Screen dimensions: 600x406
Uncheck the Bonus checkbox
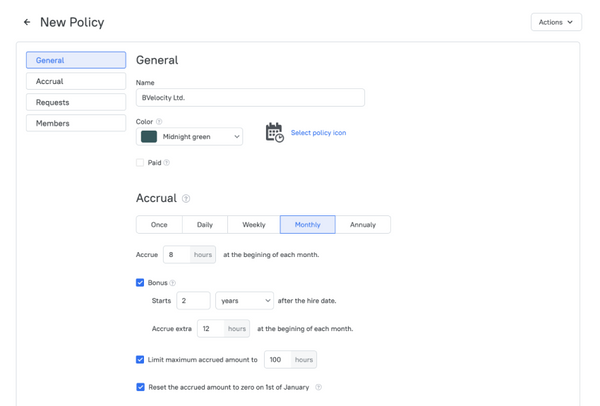tap(140, 283)
